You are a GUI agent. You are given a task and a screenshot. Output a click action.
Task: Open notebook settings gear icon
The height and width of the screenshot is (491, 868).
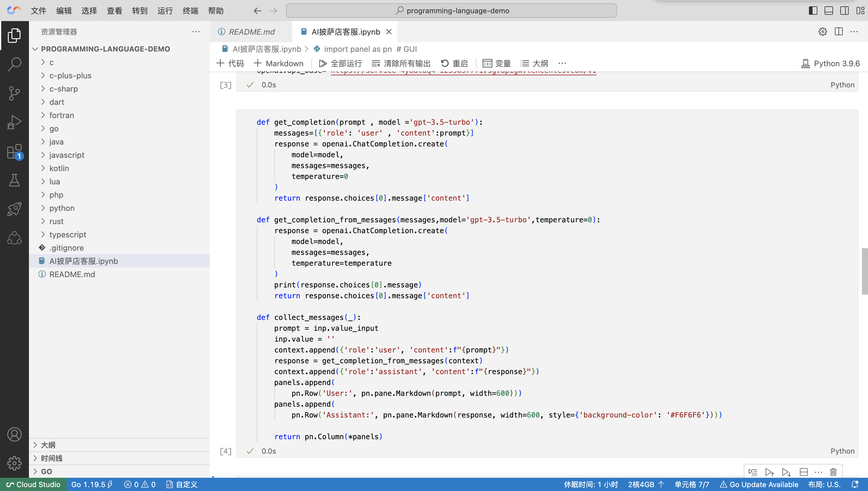pyautogui.click(x=822, y=32)
